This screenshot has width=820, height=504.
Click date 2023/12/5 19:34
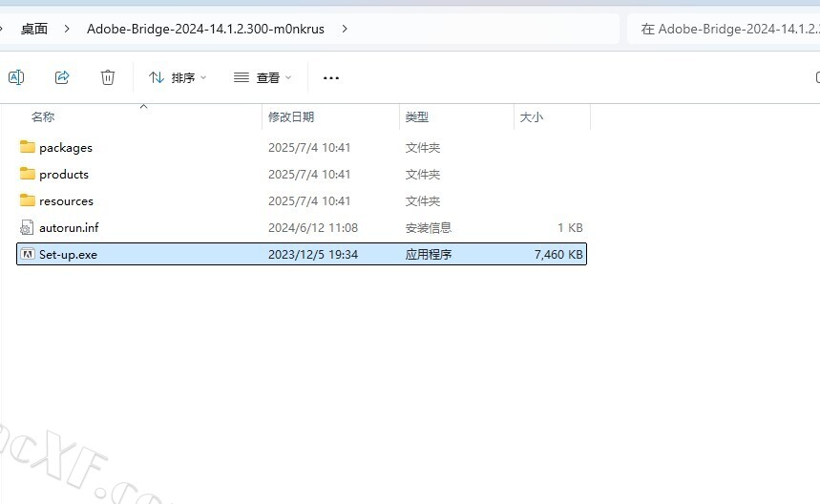313,255
